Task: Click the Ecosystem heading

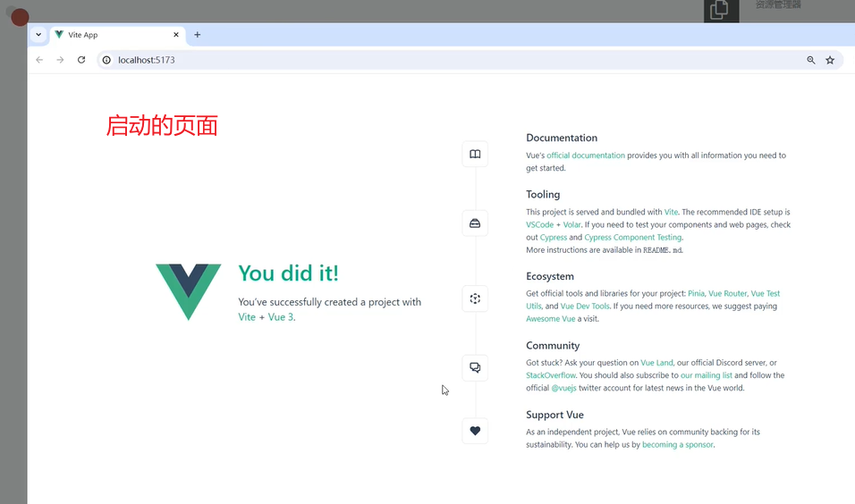Action: coord(550,276)
